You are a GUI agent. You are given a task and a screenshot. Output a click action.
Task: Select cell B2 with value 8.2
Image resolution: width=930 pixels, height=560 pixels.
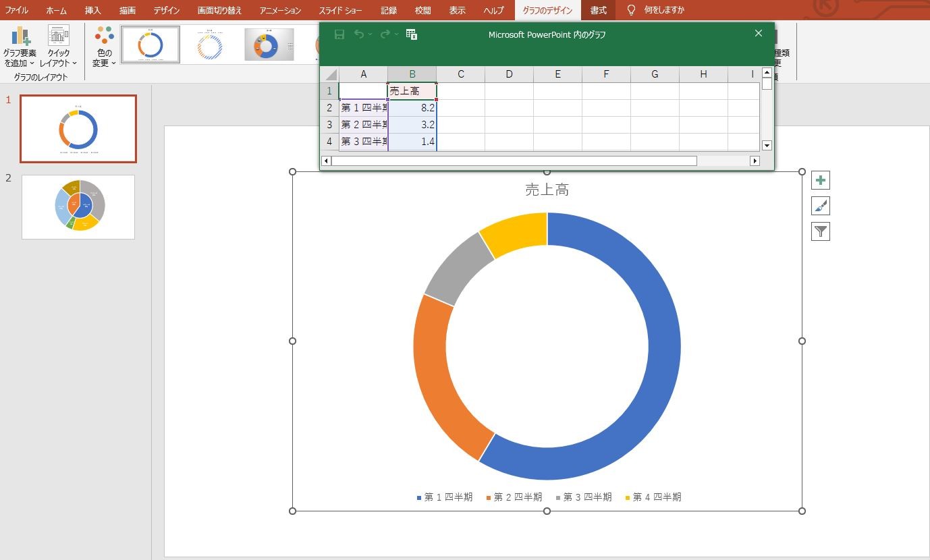412,108
